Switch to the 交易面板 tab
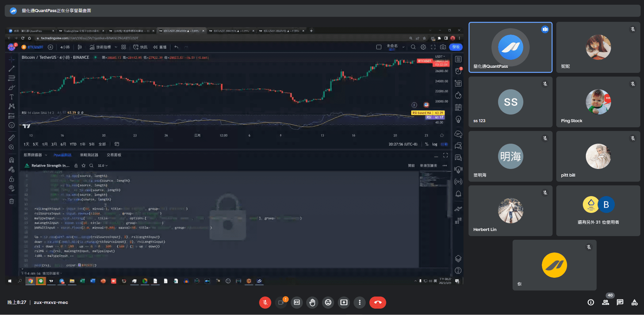 [114, 155]
